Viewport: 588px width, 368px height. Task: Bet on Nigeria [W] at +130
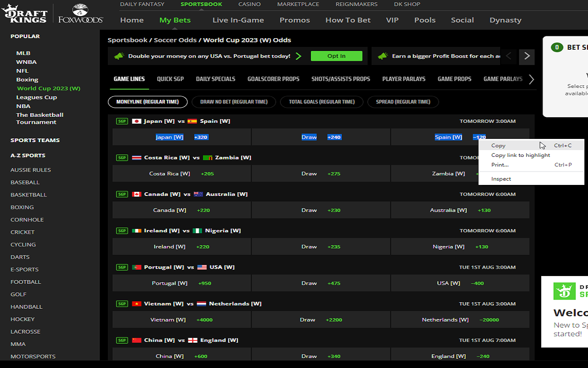pos(460,247)
